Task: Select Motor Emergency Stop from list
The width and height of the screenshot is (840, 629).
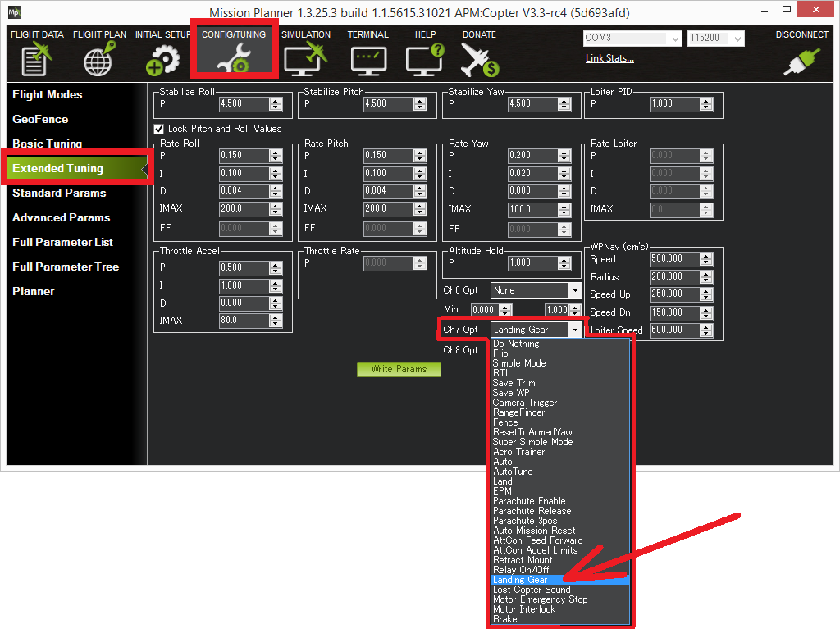Action: click(x=540, y=599)
